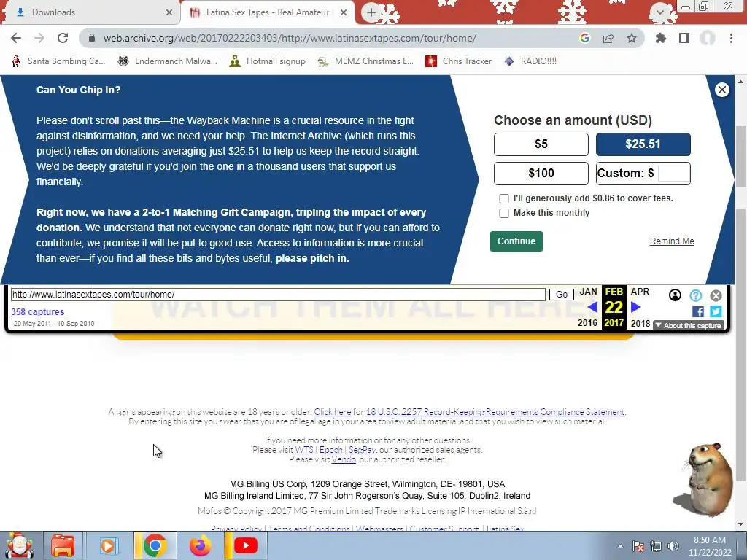Select JAN in the Wayback timeline

(589, 292)
